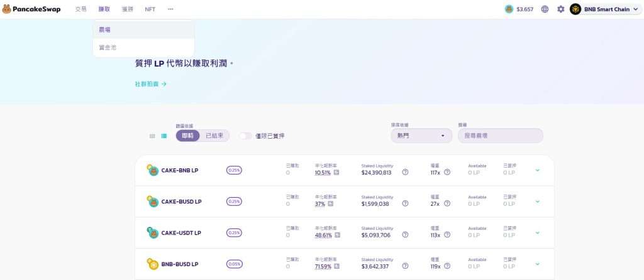Open the 獲勝 win menu
Image resolution: width=644 pixels, height=280 pixels.
pos(127,9)
